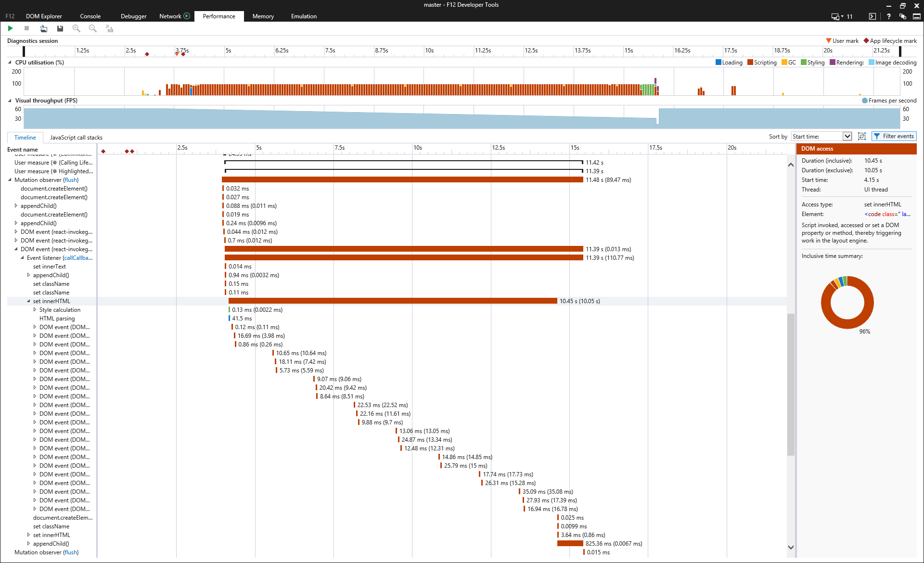Open the JavaScript call stacks tab

(x=76, y=137)
